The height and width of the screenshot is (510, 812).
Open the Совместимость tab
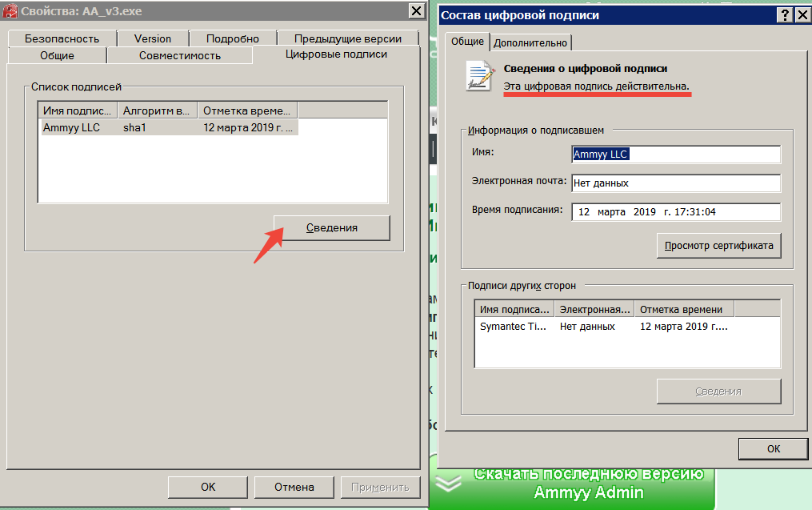click(x=180, y=55)
